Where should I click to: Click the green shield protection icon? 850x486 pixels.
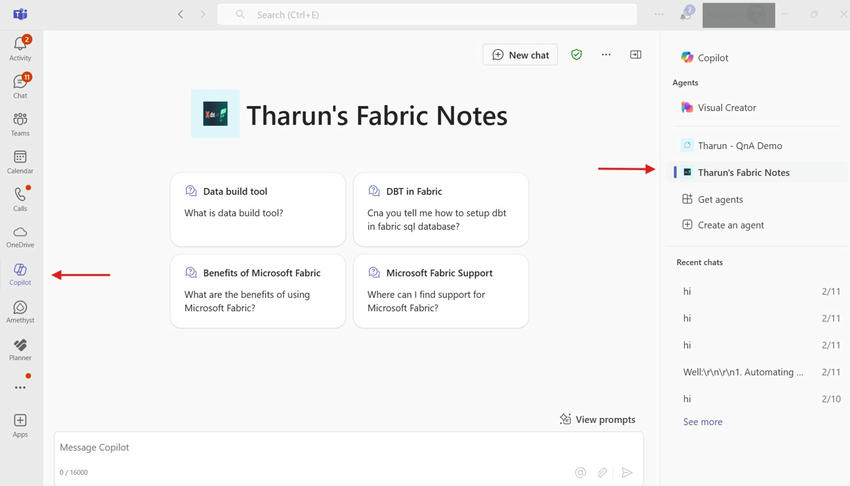click(x=576, y=54)
